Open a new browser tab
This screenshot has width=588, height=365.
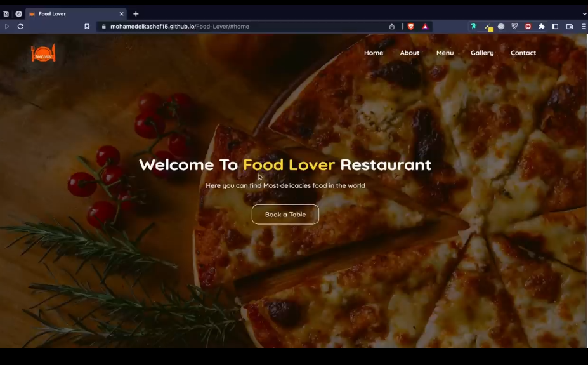click(136, 14)
